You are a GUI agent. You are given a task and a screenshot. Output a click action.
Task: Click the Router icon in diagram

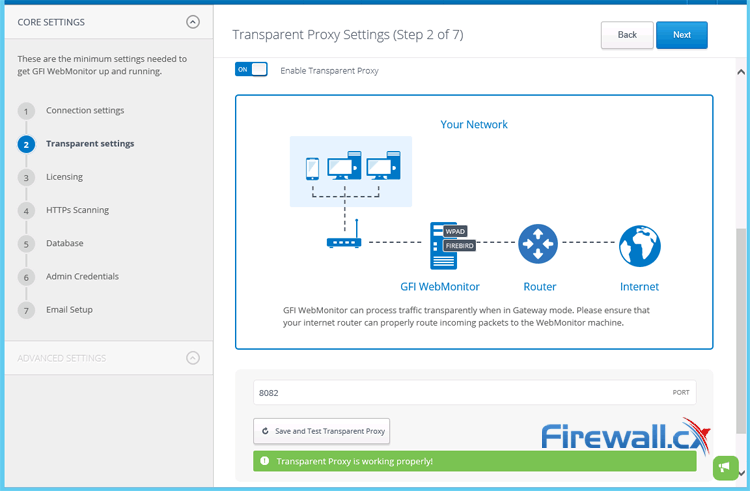click(538, 244)
